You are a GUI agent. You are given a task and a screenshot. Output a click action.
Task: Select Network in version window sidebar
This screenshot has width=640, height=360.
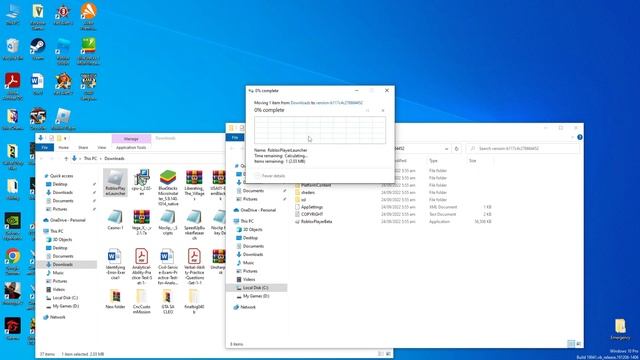pyautogui.click(x=248, y=307)
